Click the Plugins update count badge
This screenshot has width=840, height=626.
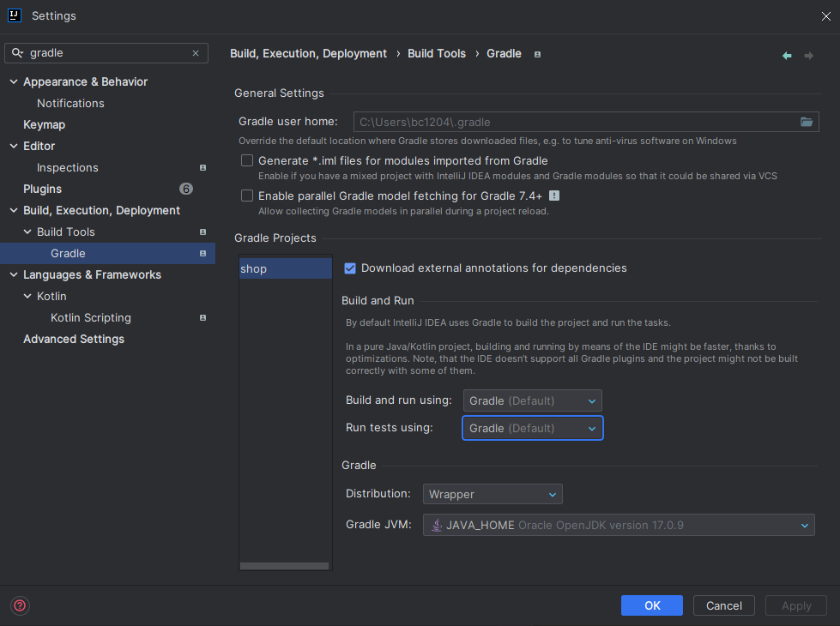pos(186,189)
